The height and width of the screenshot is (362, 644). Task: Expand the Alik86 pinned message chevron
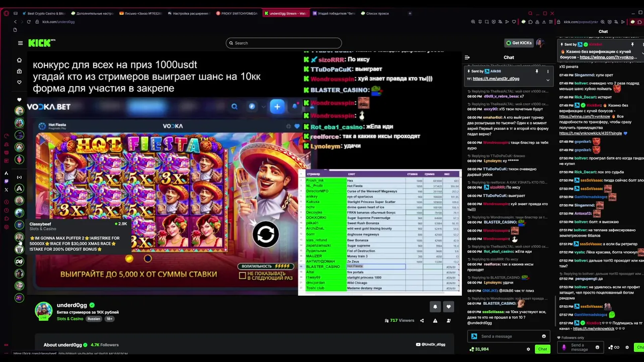pyautogui.click(x=548, y=79)
